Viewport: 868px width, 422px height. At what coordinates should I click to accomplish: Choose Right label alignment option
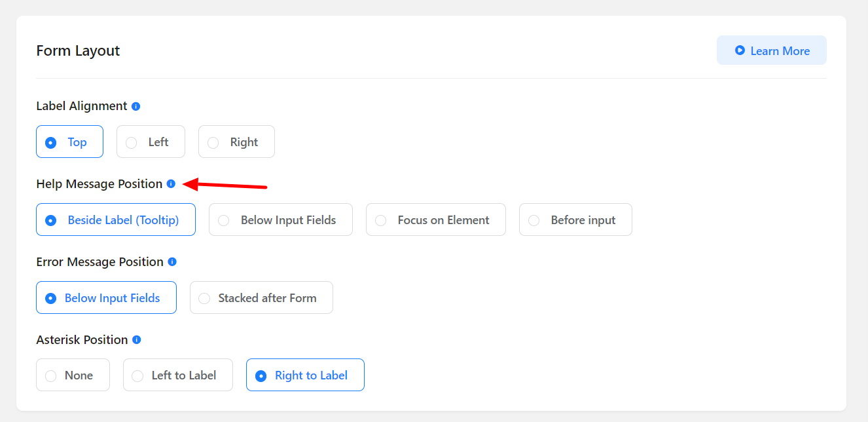(236, 142)
